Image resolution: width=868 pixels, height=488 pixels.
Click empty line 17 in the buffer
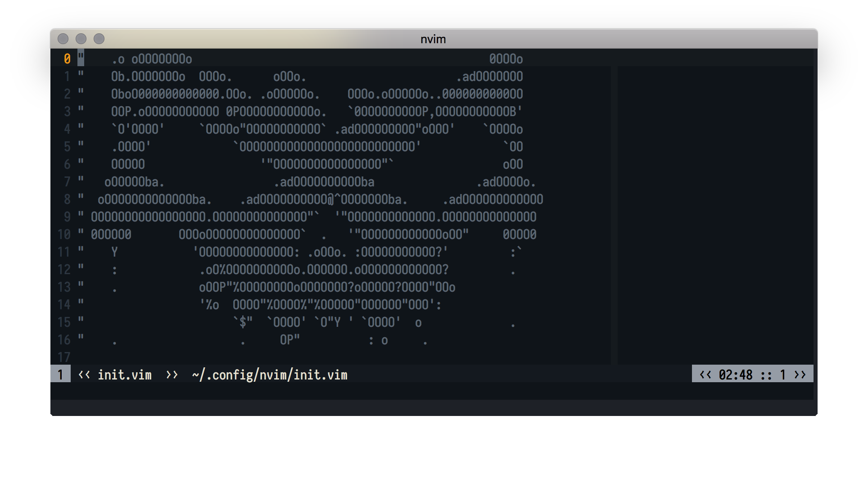point(270,357)
